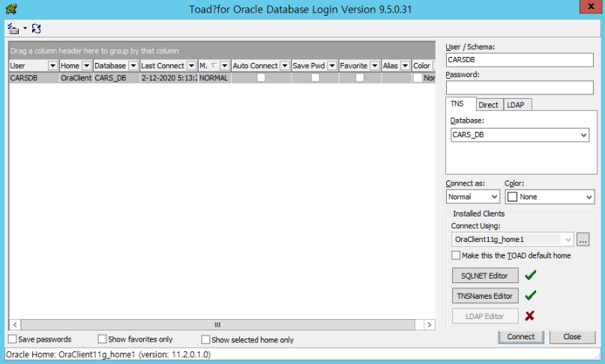
Task: Click the green check next to TNSNames Editor
Action: (x=531, y=295)
